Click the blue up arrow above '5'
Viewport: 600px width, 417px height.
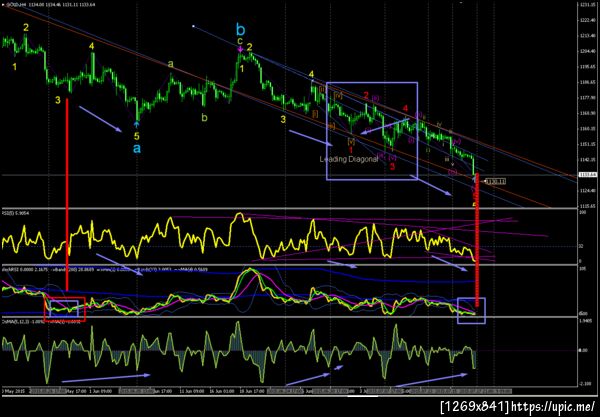tap(137, 124)
